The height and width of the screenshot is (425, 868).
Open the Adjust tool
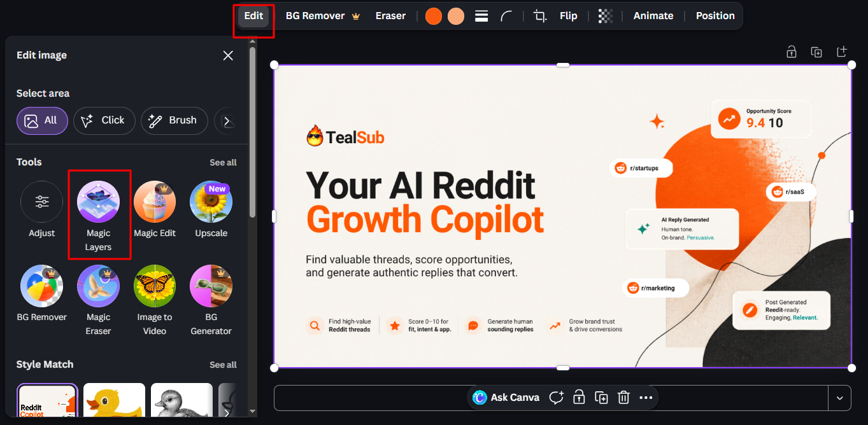click(42, 210)
